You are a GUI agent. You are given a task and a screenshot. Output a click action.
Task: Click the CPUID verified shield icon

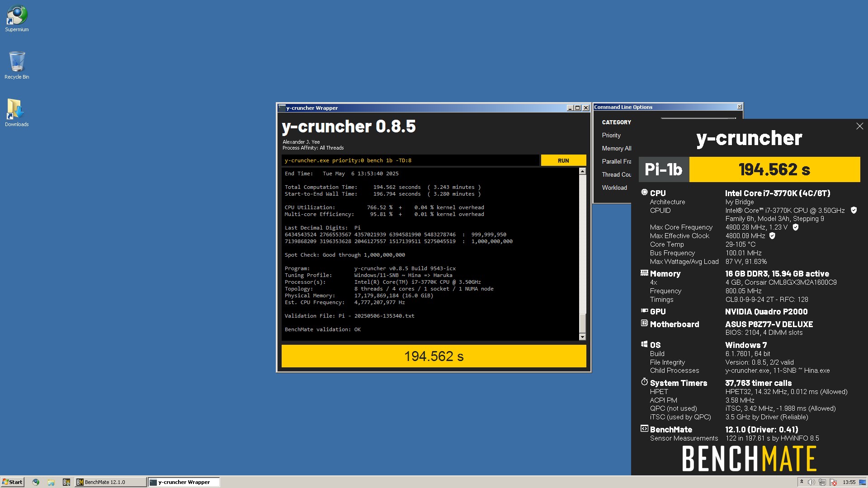pyautogui.click(x=854, y=210)
